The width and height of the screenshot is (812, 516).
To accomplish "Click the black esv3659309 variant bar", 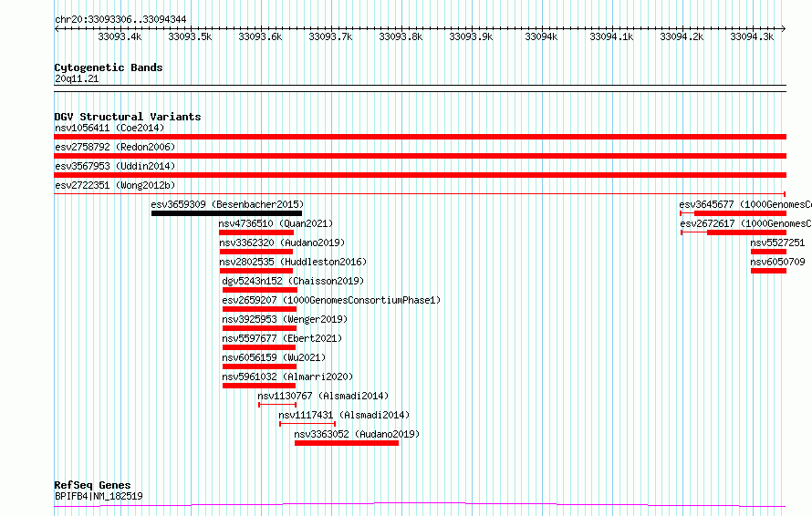I will [x=227, y=213].
